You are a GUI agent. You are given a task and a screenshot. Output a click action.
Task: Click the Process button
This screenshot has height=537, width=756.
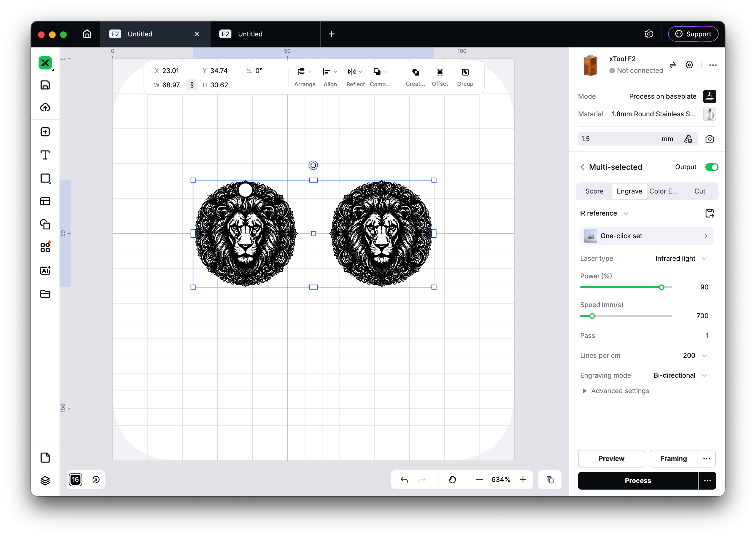click(638, 481)
